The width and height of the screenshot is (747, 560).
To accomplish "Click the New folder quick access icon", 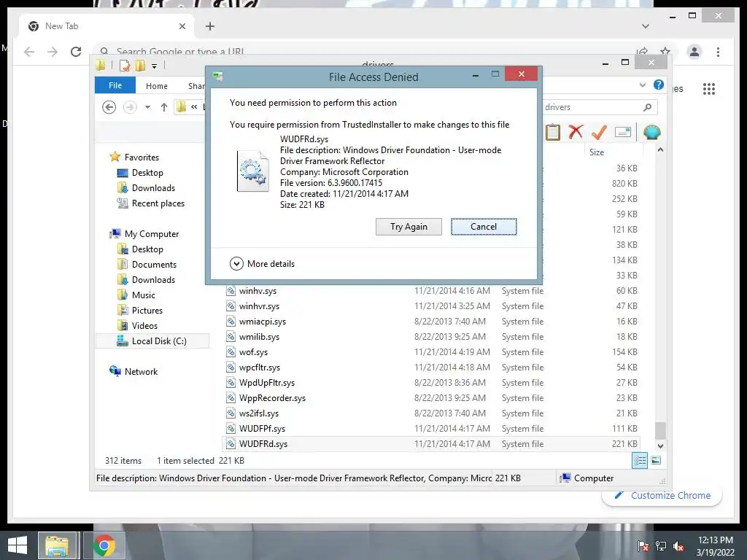I will tap(140, 65).
